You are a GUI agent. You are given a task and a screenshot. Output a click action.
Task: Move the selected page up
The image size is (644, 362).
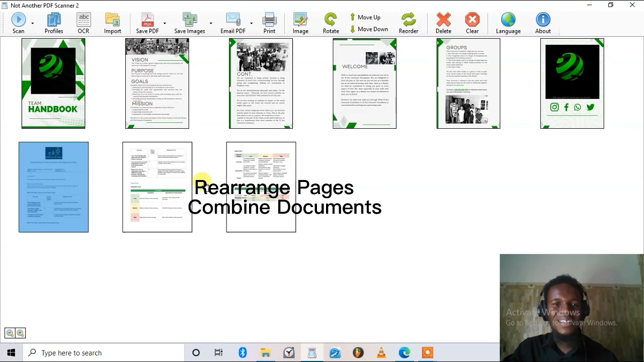(x=365, y=17)
